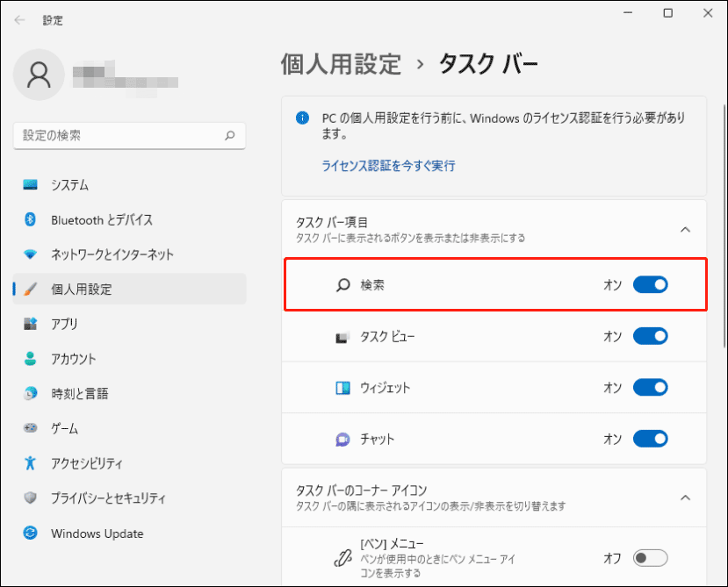728x587 pixels.
Task: Click the ウィジェット icon
Action: click(342, 388)
